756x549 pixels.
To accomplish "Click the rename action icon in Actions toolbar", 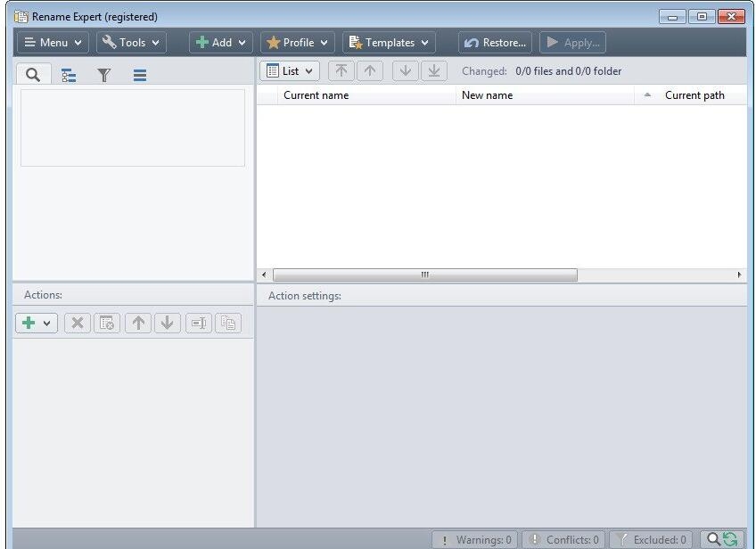I will pyautogui.click(x=198, y=324).
